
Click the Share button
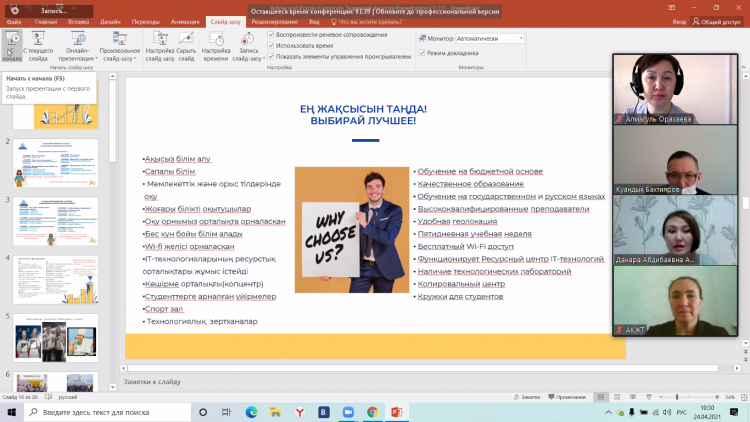tap(717, 20)
